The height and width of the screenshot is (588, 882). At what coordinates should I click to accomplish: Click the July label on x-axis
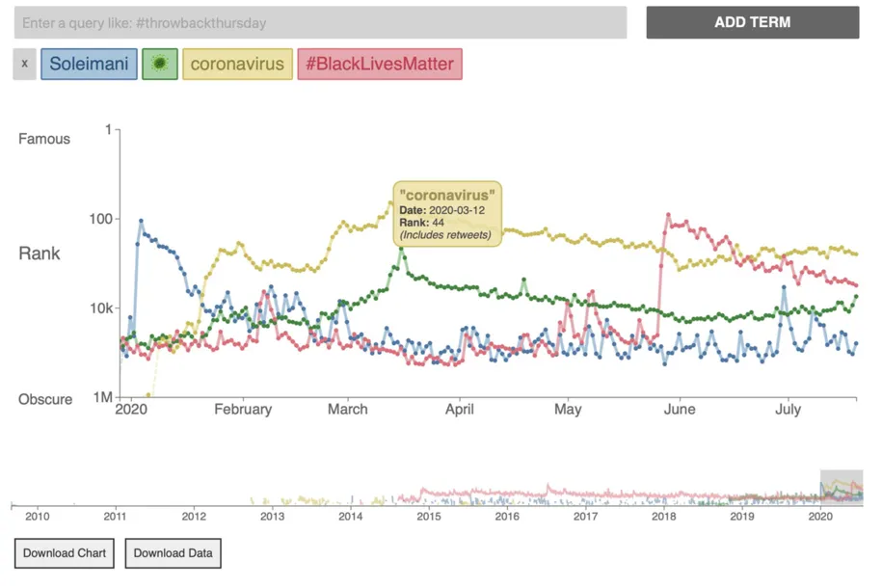click(x=788, y=410)
